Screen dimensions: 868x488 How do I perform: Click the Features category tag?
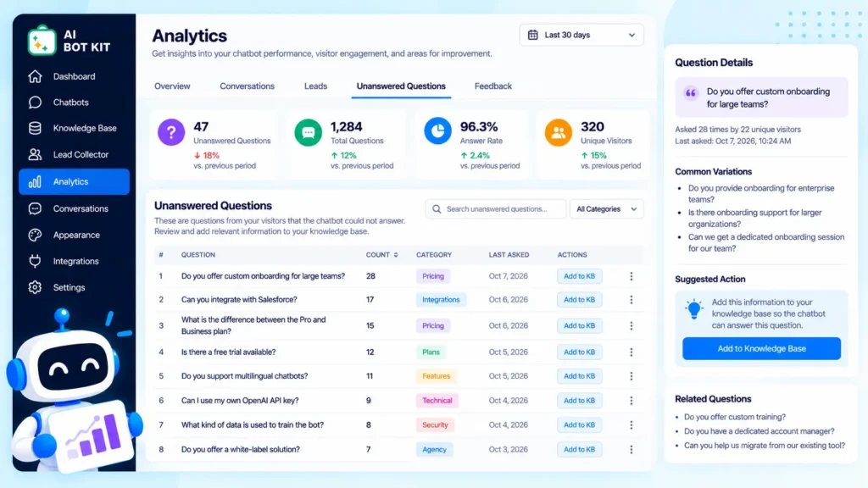(437, 376)
